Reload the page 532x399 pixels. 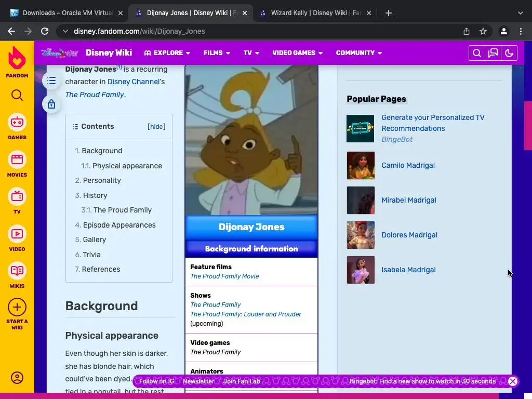(45, 31)
